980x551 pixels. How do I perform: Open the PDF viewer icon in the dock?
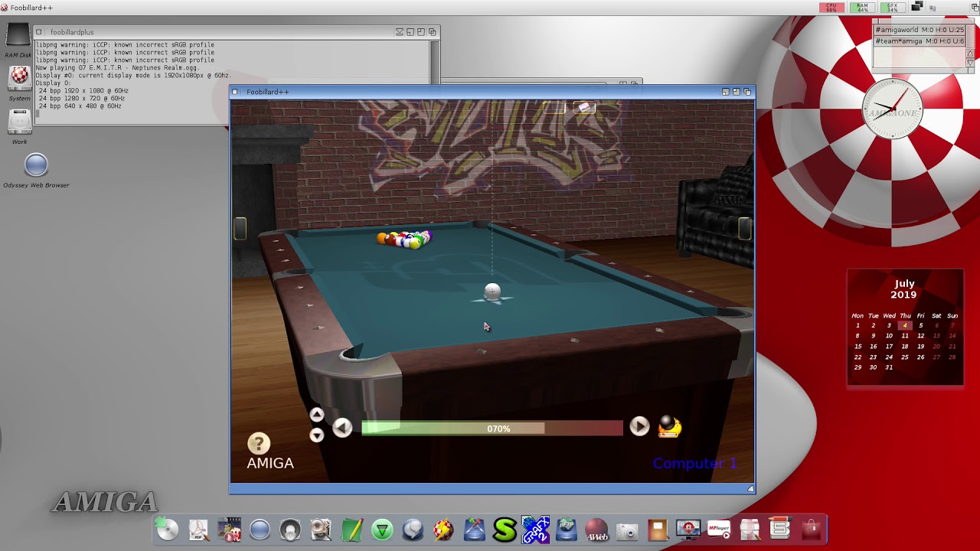199,530
